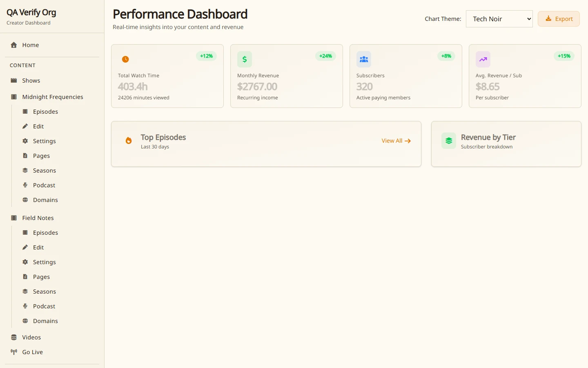Click pencil Edit icon under Midnight Frequencies
Viewport: 588px width, 368px height.
coord(25,126)
